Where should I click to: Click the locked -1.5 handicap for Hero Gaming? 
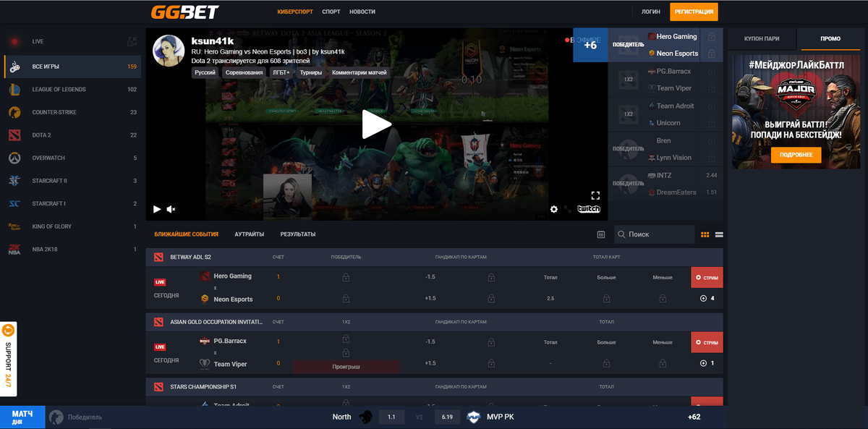tap(491, 277)
